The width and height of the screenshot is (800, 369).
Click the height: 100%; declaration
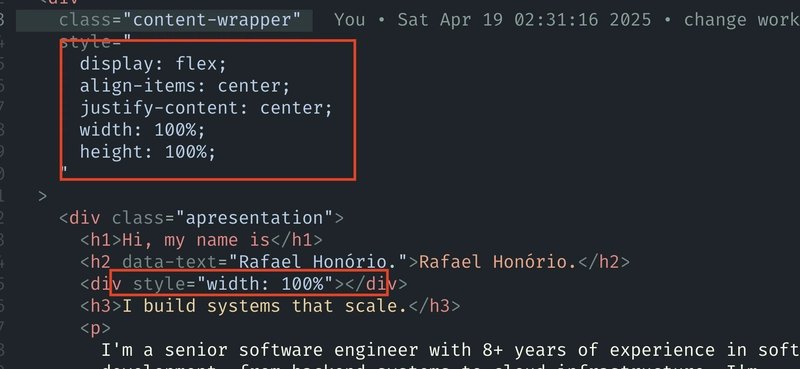click(x=147, y=152)
